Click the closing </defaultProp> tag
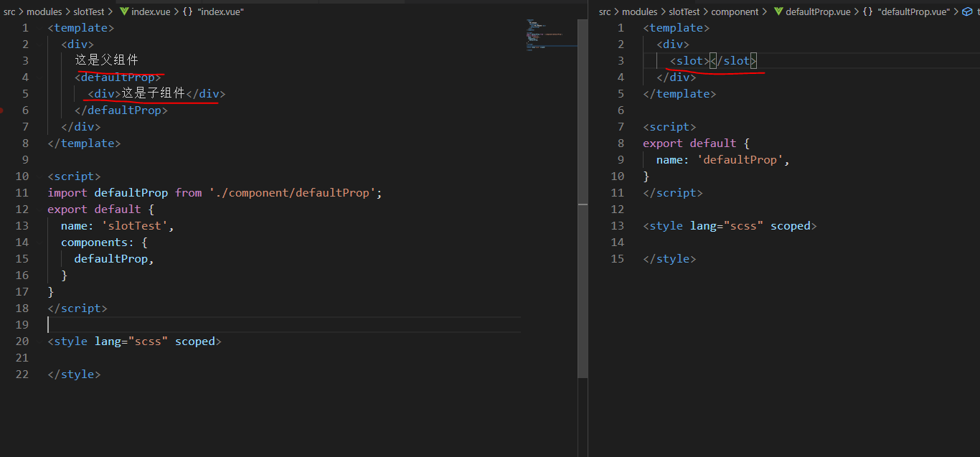 (x=121, y=110)
